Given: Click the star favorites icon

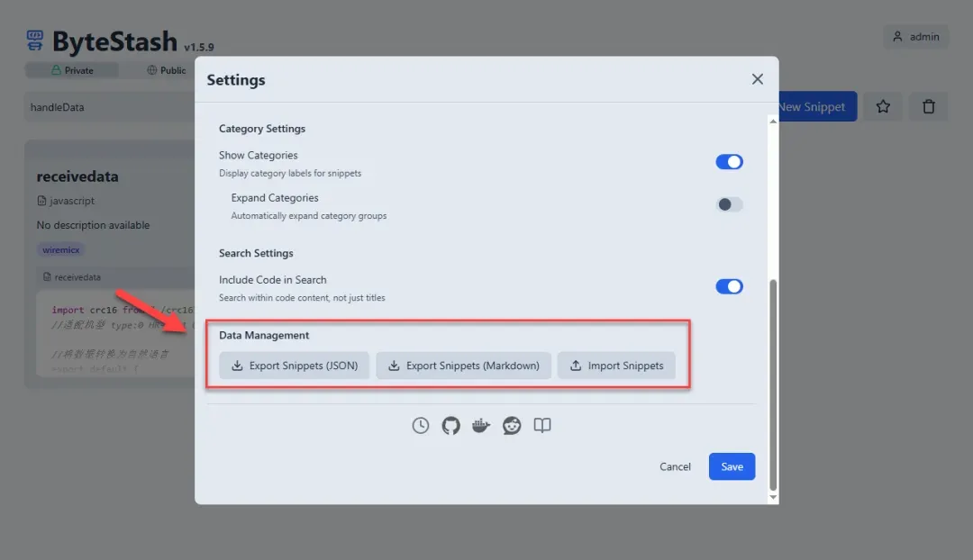Looking at the screenshot, I should pos(883,107).
